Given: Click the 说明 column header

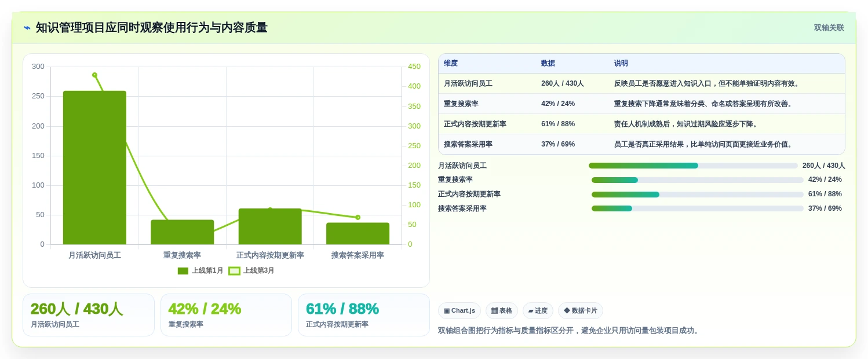Looking at the screenshot, I should [621, 63].
